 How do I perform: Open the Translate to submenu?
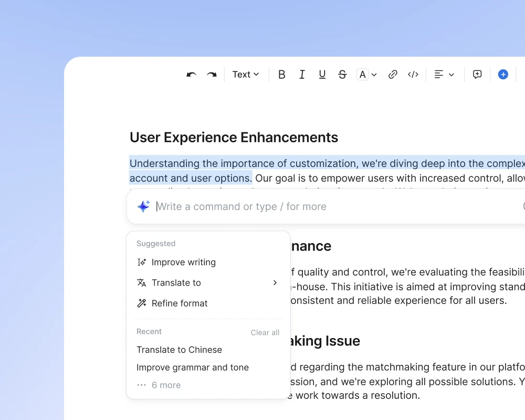(x=208, y=282)
